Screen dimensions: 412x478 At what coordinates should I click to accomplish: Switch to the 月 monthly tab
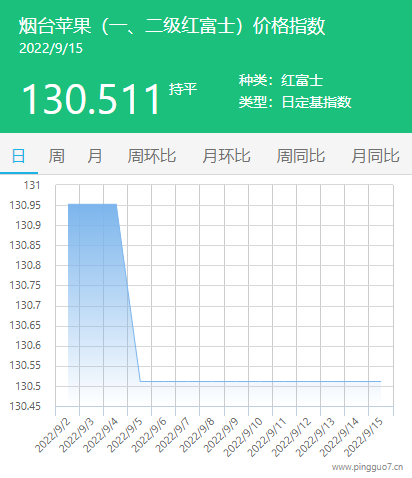(95, 156)
